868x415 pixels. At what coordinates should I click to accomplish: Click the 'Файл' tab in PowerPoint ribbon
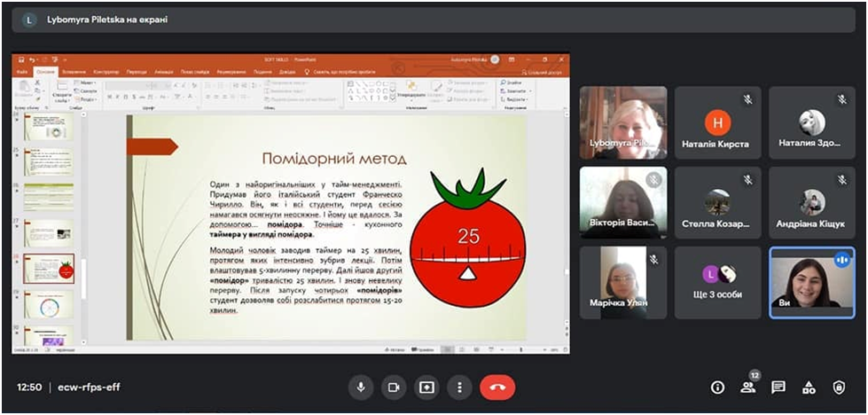(22, 71)
